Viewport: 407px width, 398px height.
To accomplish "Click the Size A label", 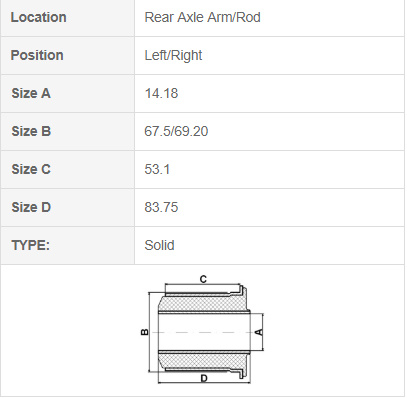I will [31, 93].
